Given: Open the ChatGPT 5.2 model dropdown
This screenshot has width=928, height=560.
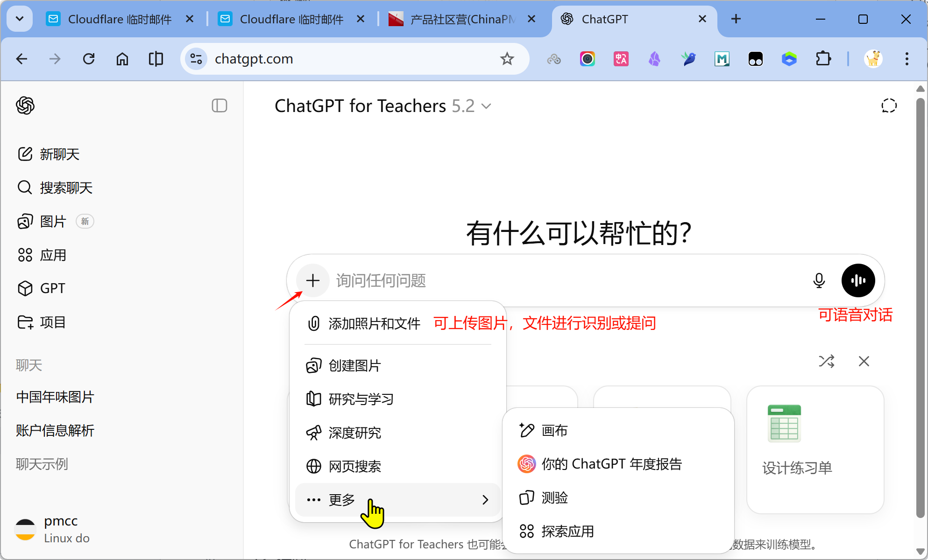Looking at the screenshot, I should coord(486,106).
